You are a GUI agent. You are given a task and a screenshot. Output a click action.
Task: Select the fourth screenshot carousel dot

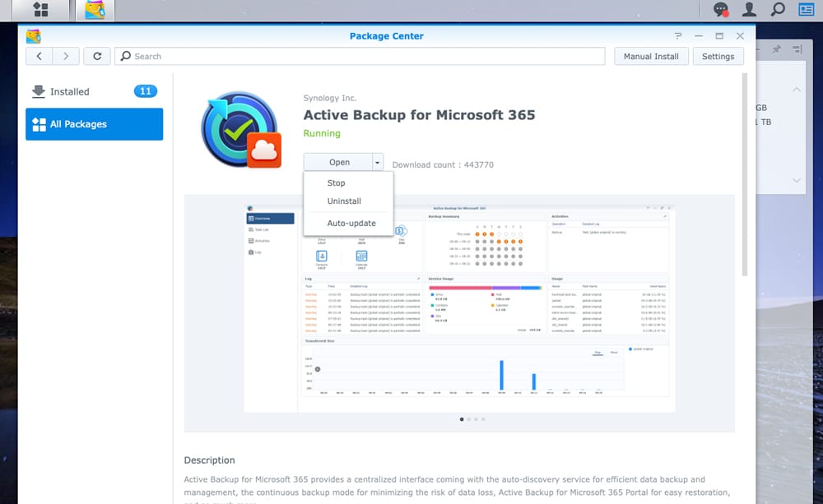click(483, 419)
